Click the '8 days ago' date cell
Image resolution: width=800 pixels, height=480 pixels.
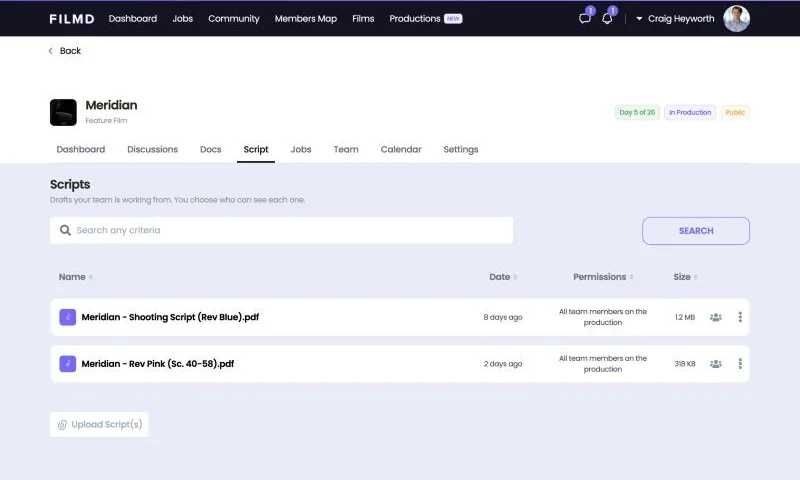point(503,317)
